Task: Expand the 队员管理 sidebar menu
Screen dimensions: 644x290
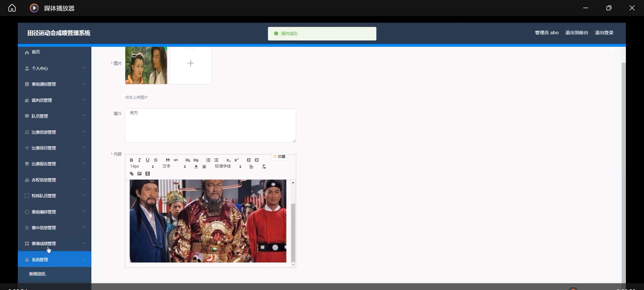Action: [55, 116]
